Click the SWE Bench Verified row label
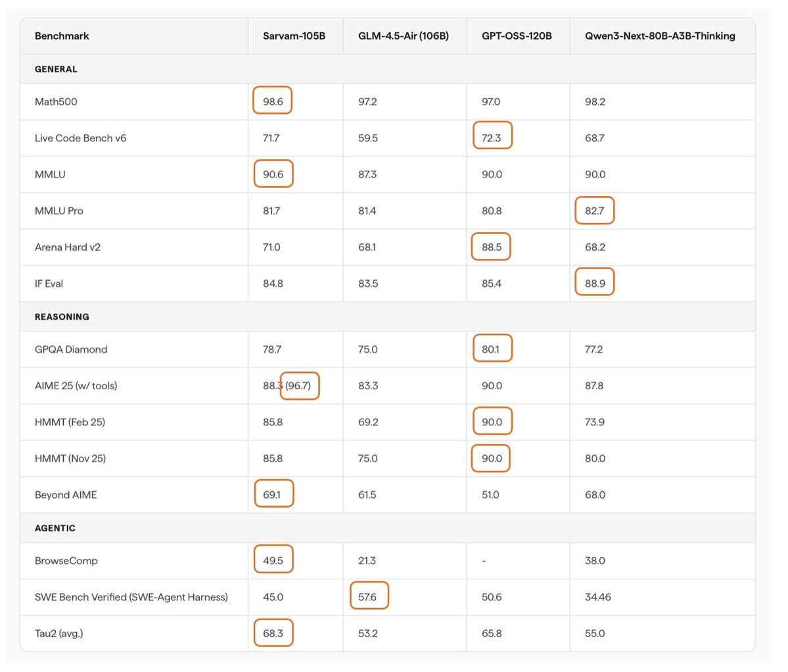This screenshot has height=672, width=788. (x=131, y=597)
